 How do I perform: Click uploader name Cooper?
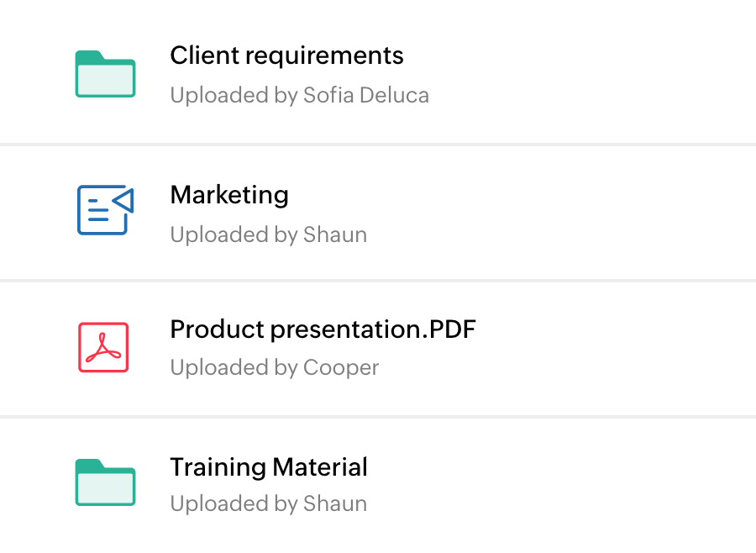click(340, 368)
